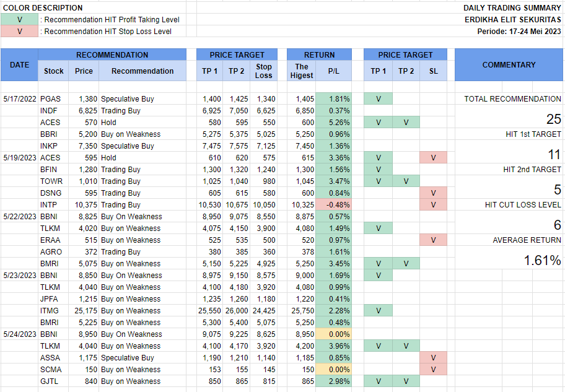Select the total recommendation value 25
The height and width of the screenshot is (392, 565).
click(553, 120)
